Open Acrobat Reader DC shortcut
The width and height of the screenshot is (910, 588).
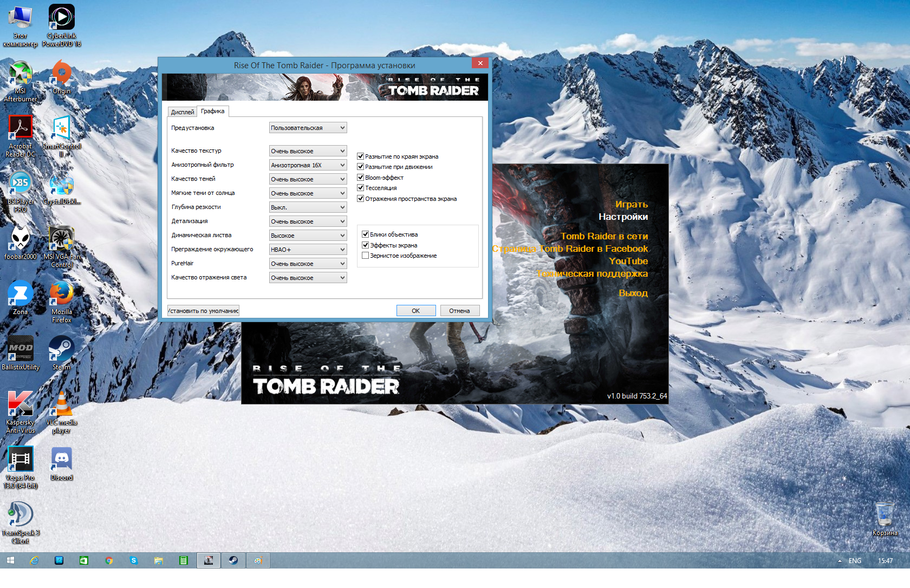21,136
